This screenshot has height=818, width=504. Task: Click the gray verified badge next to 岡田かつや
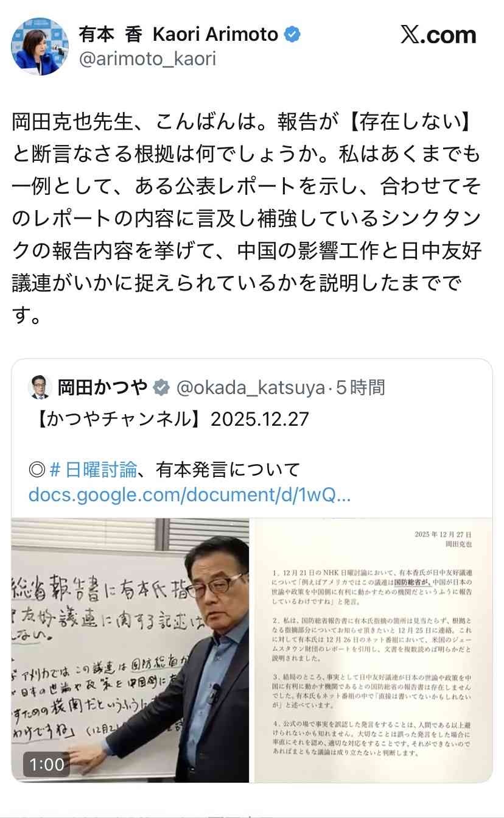click(161, 387)
